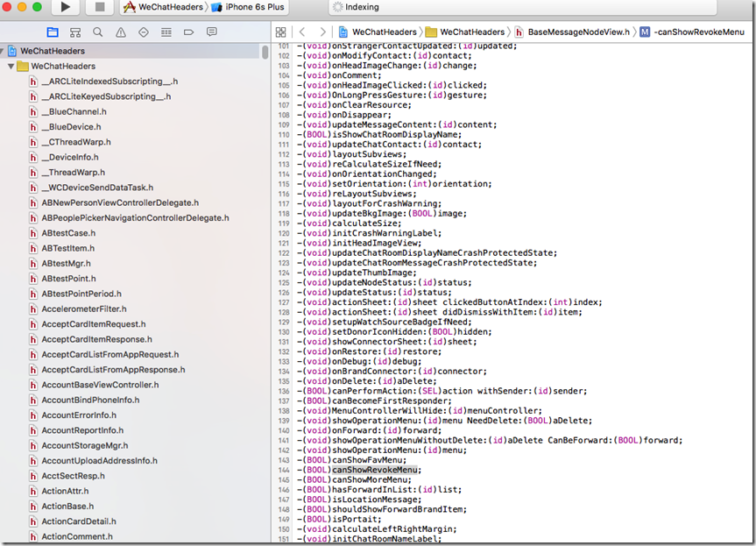Open the Issue navigator warning icon
The image size is (756, 546).
(121, 32)
